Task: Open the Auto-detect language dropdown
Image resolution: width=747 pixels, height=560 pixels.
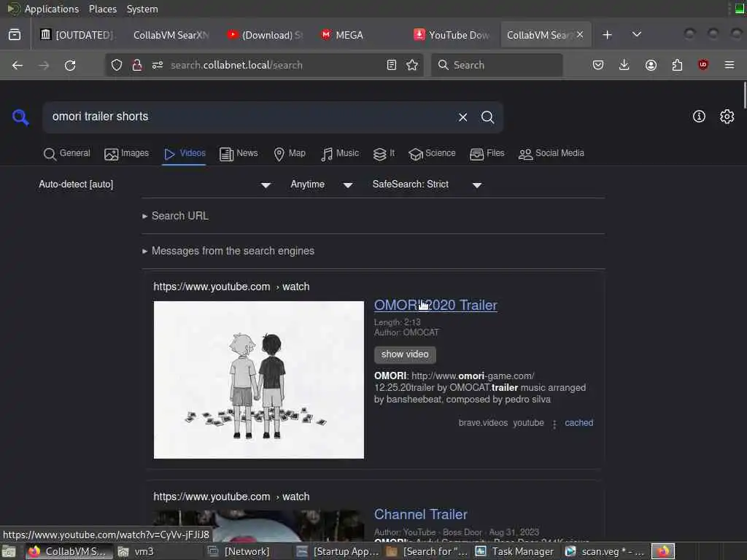Action: (x=155, y=184)
